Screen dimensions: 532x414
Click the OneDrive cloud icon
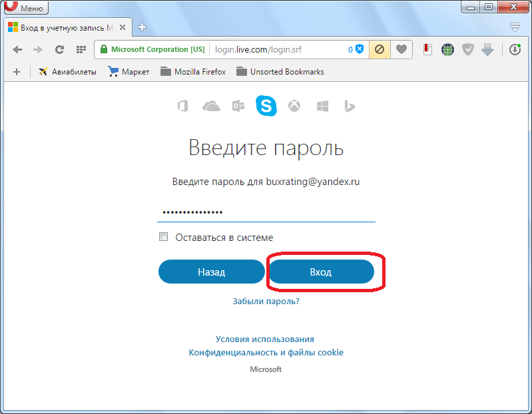click(211, 106)
